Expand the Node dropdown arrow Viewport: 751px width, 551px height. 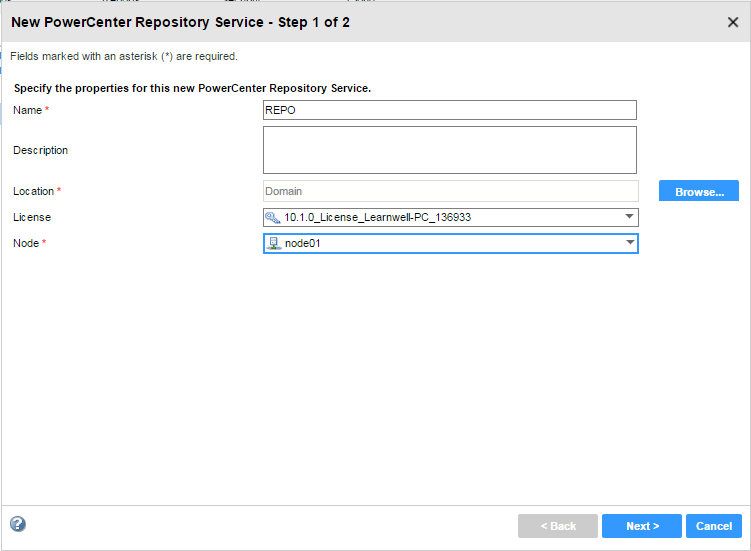(x=629, y=243)
